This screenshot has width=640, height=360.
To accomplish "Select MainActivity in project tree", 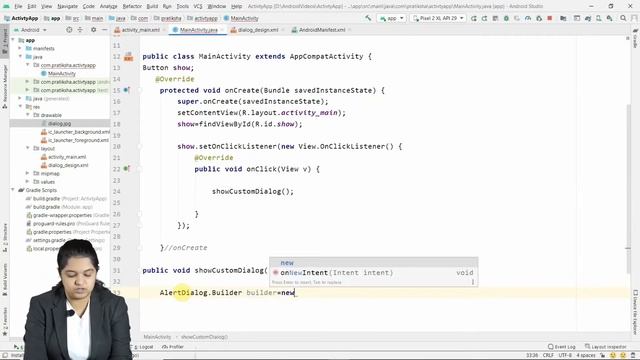I will (62, 73).
